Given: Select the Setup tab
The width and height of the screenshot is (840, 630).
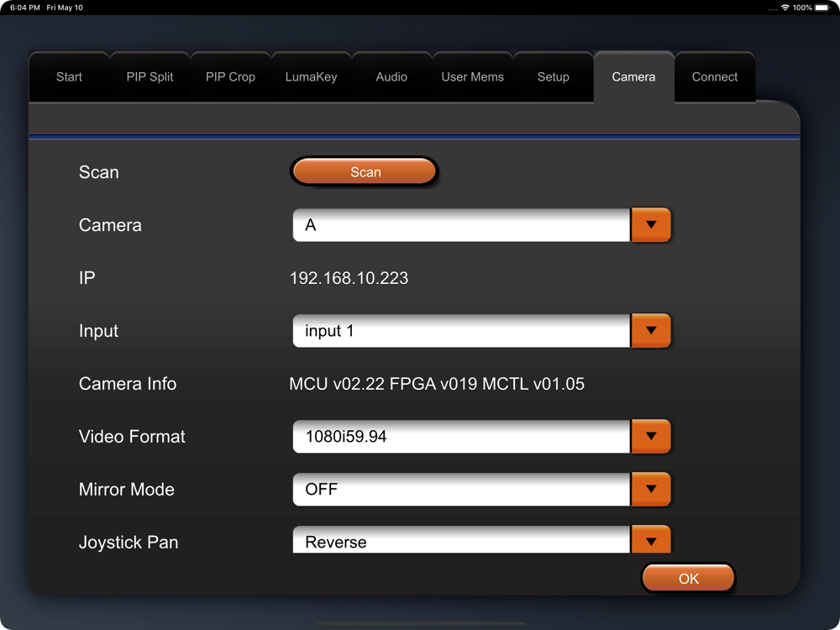Looking at the screenshot, I should point(553,77).
